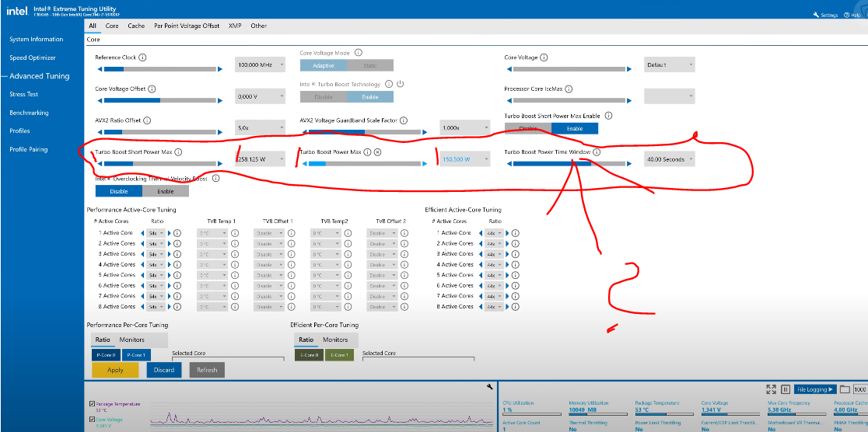
Task: Toggle Package Temperature graph checkbox
Action: [x=92, y=404]
